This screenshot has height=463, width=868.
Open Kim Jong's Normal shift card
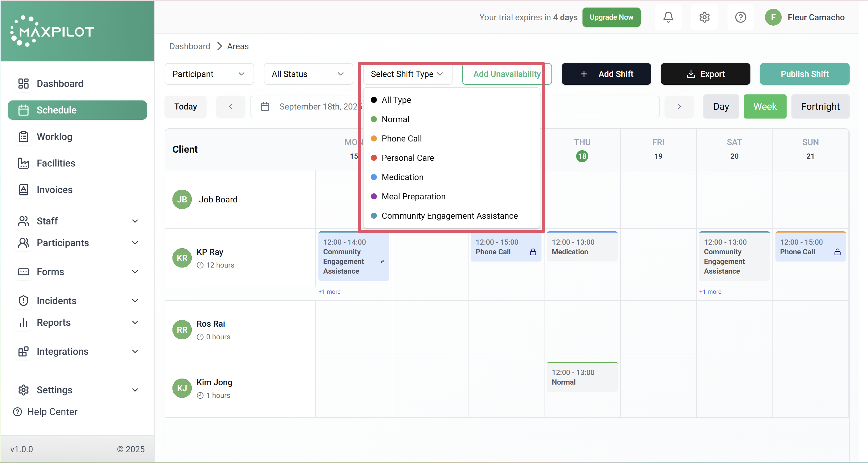click(582, 377)
